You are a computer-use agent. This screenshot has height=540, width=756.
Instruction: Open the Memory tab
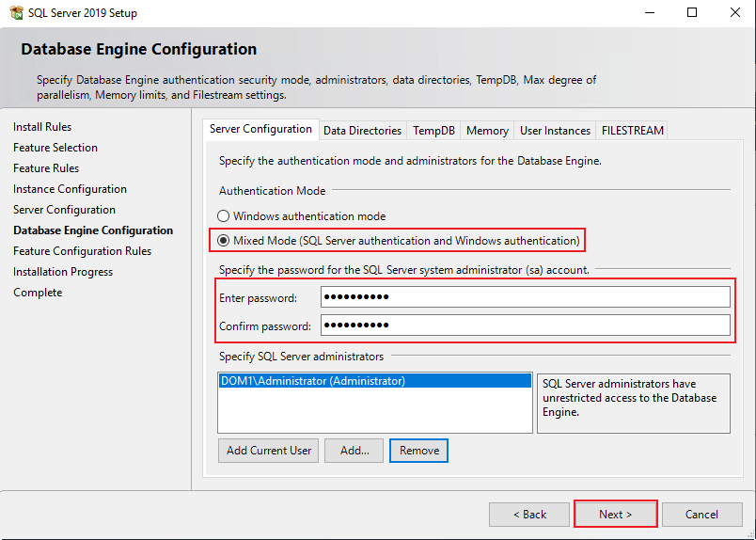coord(487,131)
